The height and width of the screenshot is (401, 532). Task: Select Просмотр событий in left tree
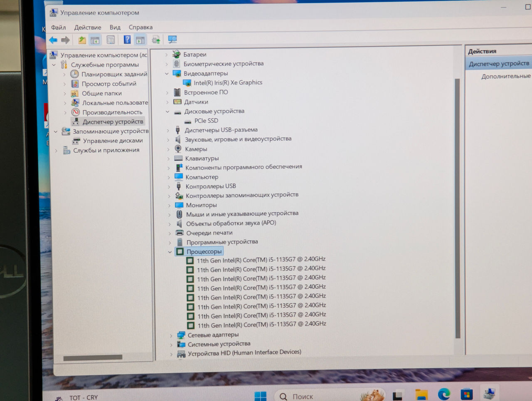pos(109,84)
